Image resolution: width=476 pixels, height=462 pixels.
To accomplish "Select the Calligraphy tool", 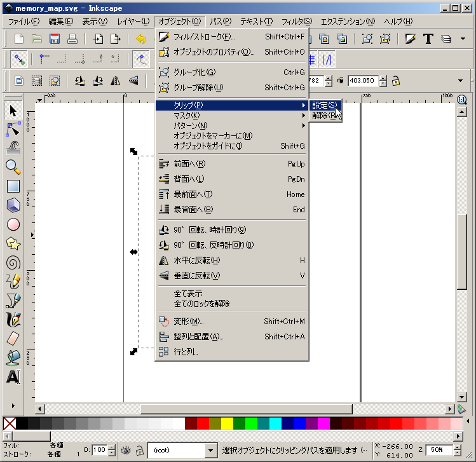I will [13, 320].
